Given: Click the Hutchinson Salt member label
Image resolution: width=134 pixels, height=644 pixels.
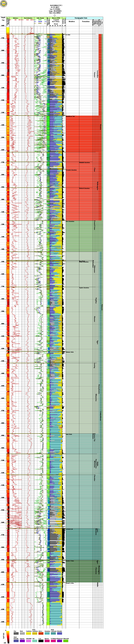Looking at the screenshot, I should click(x=70, y=117).
